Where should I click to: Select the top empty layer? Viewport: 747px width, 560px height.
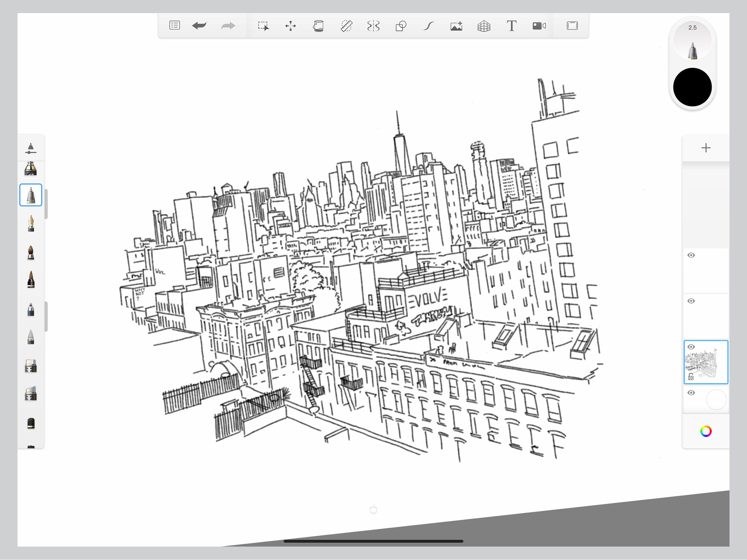point(706,270)
